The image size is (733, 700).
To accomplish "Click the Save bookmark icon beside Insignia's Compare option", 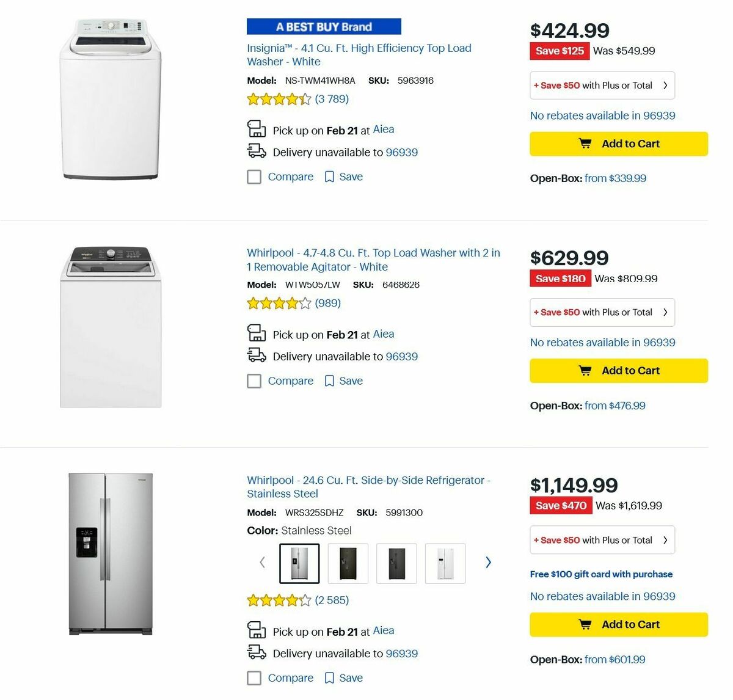I will 329,177.
